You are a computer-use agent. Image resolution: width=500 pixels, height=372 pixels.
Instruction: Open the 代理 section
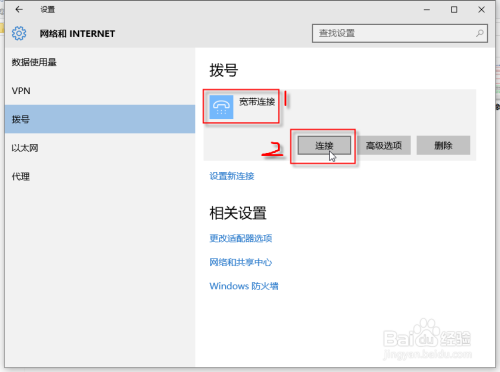point(100,176)
